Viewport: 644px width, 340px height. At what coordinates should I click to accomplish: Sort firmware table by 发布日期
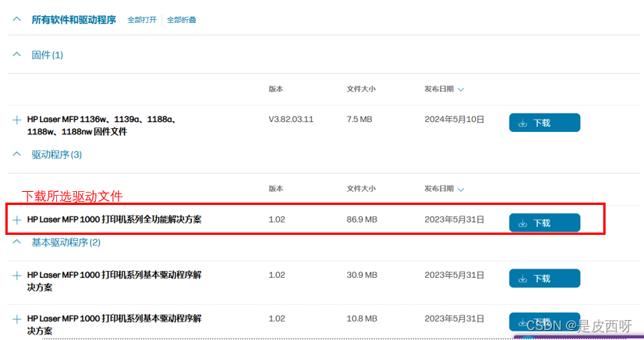click(444, 89)
